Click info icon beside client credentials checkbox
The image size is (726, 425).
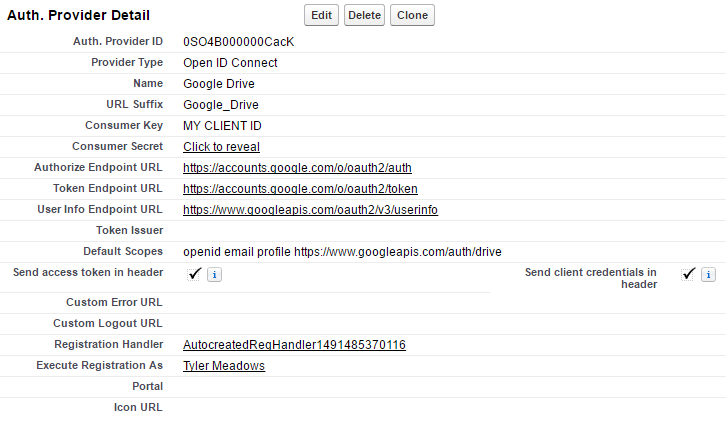[708, 275]
